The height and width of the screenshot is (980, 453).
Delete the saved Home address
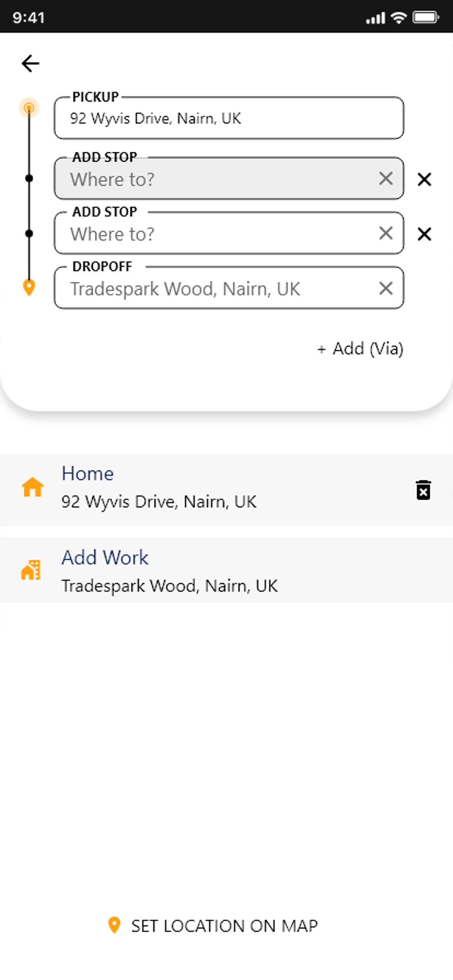click(x=423, y=490)
